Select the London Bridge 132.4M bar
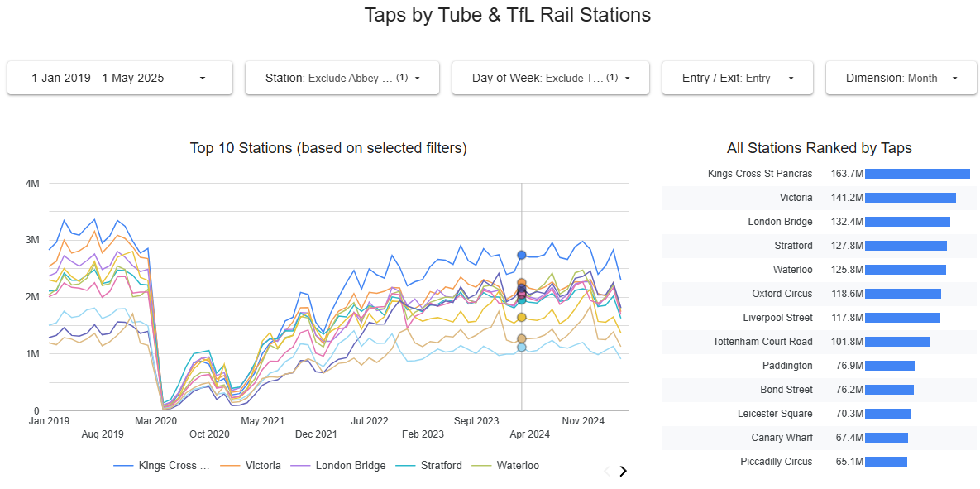 [907, 222]
